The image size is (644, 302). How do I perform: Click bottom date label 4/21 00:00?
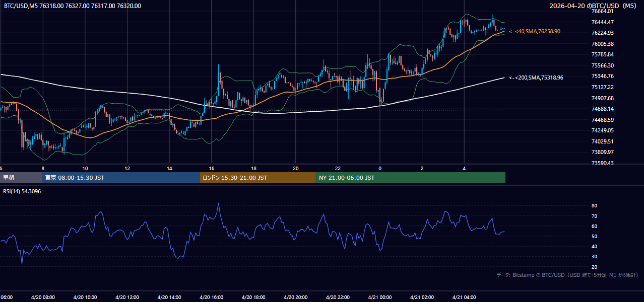pos(379,297)
